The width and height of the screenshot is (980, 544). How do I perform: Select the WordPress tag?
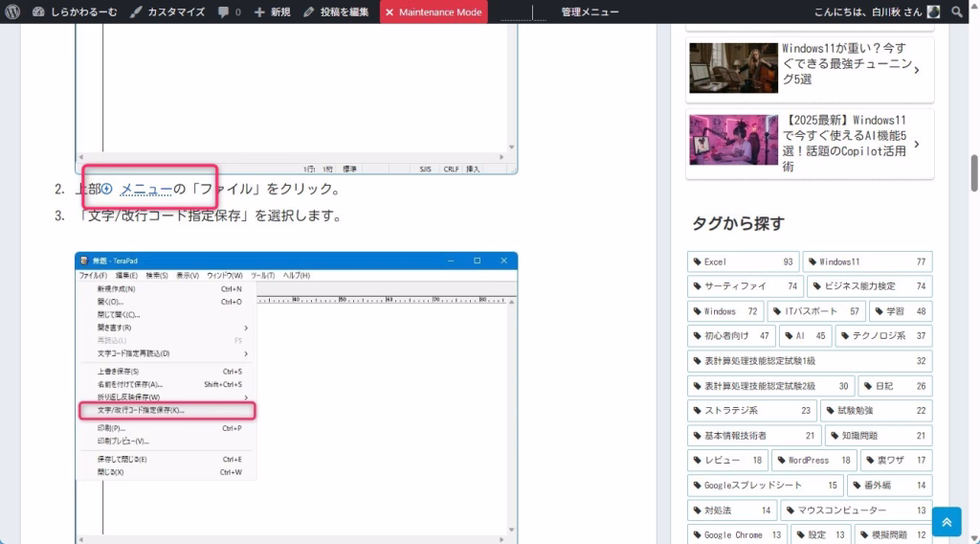coord(814,461)
